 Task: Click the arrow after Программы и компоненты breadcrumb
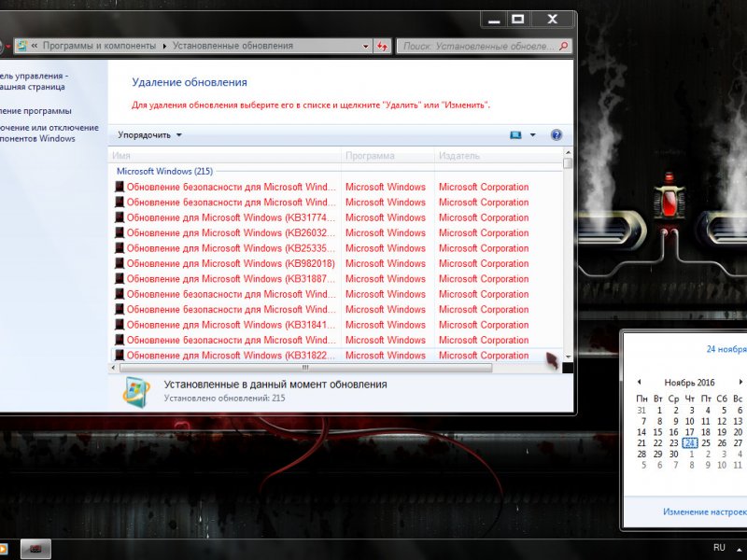(x=164, y=46)
